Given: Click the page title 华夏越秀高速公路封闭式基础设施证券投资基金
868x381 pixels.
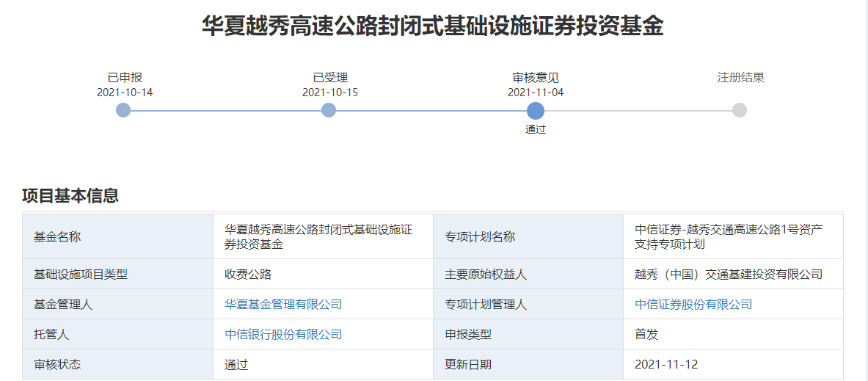Looking at the screenshot, I should pyautogui.click(x=432, y=26).
